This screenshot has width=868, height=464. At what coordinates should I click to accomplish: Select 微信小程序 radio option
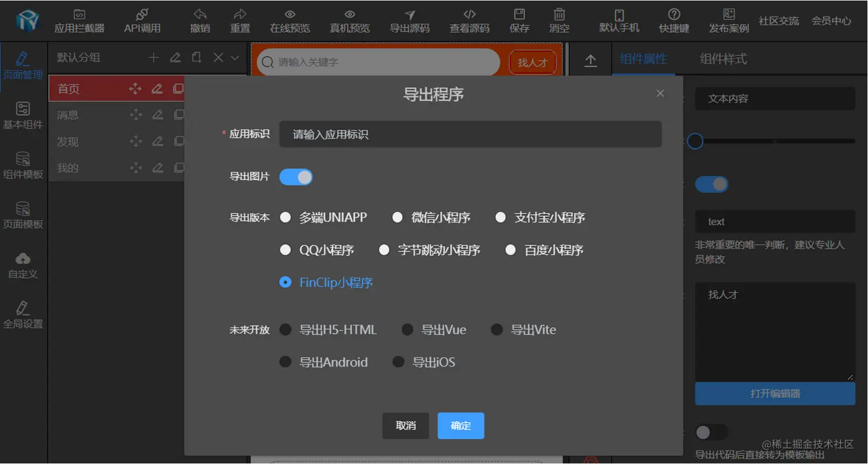click(x=431, y=217)
